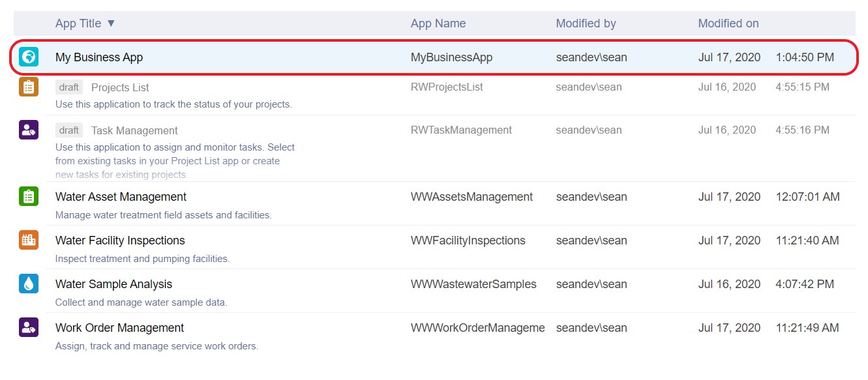Screen dimensions: 868x380
Task: Click the draft badge on Projects List
Action: (x=69, y=87)
